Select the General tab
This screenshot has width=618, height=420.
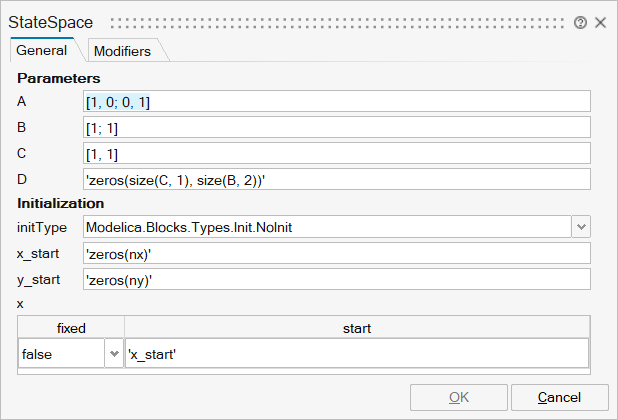[x=42, y=50]
